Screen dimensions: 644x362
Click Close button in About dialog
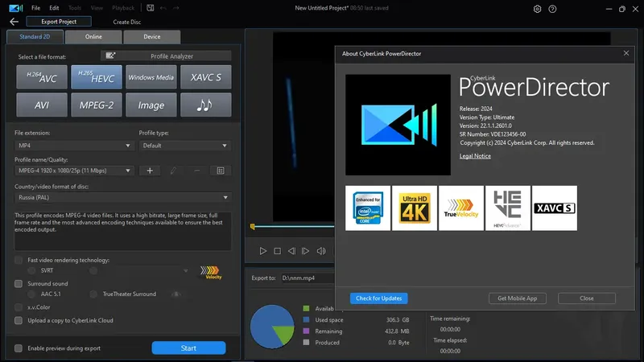587,298
